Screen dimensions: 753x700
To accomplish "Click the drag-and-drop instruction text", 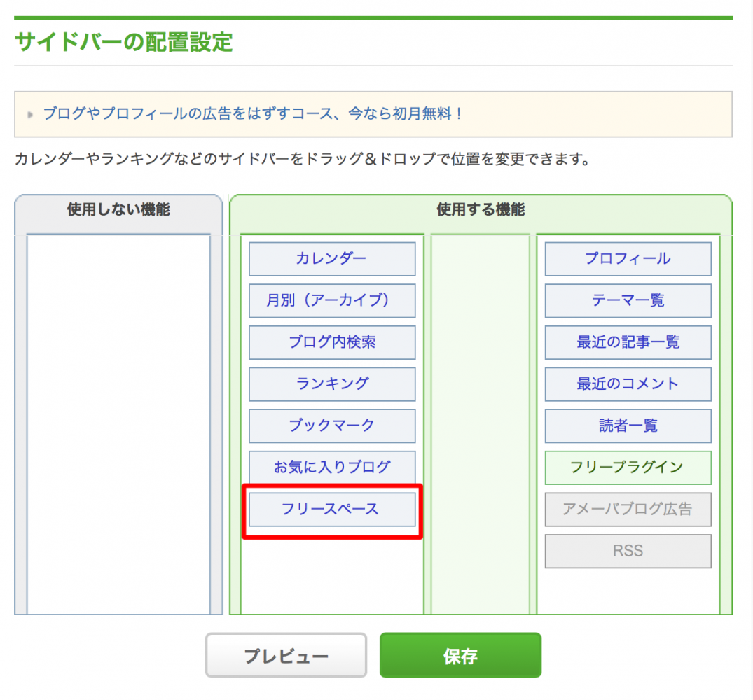I will coord(302,159).
